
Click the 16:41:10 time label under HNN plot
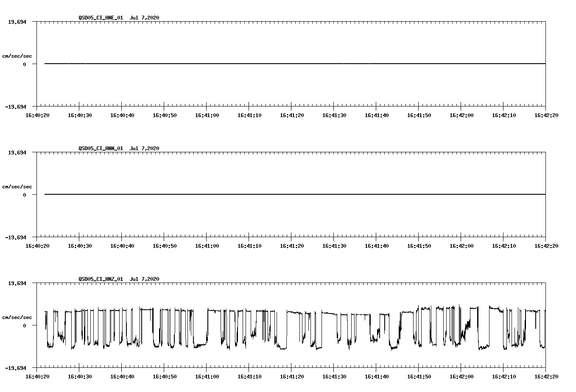pyautogui.click(x=249, y=246)
